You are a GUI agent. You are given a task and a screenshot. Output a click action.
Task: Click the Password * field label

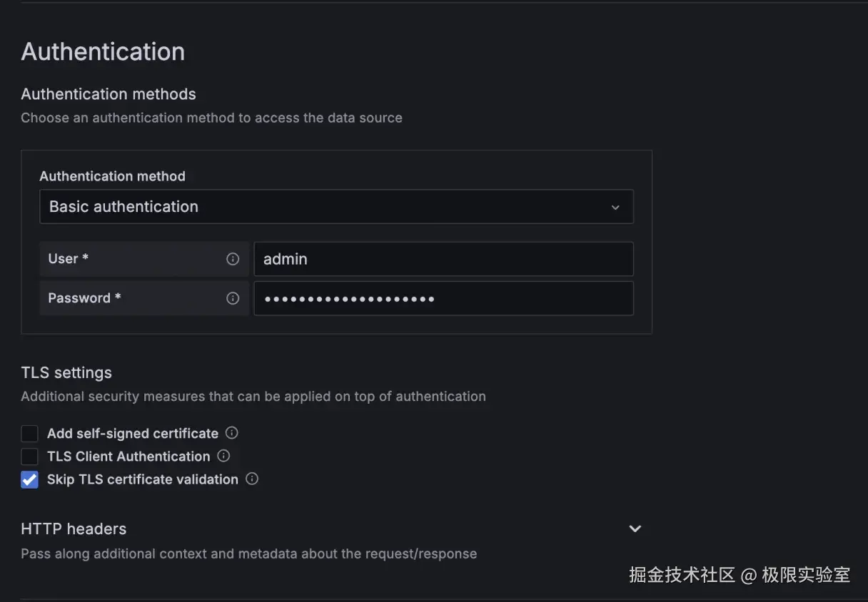(84, 298)
